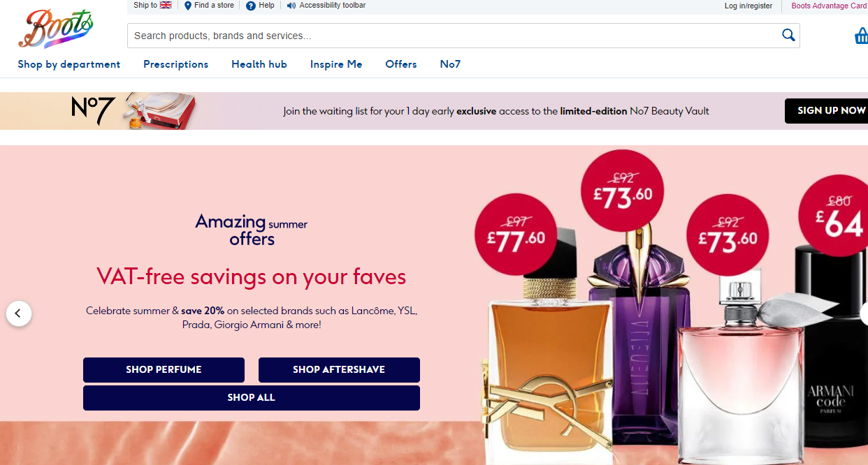
Task: Click the UK flag ship-to icon
Action: pyautogui.click(x=166, y=5)
